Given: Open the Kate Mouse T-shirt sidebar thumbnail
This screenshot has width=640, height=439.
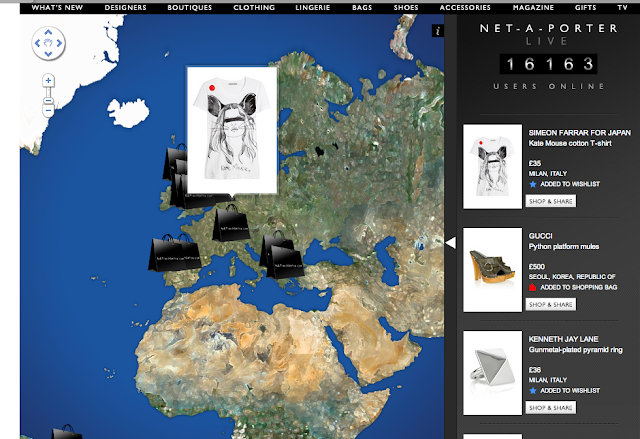Looking at the screenshot, I should [492, 166].
